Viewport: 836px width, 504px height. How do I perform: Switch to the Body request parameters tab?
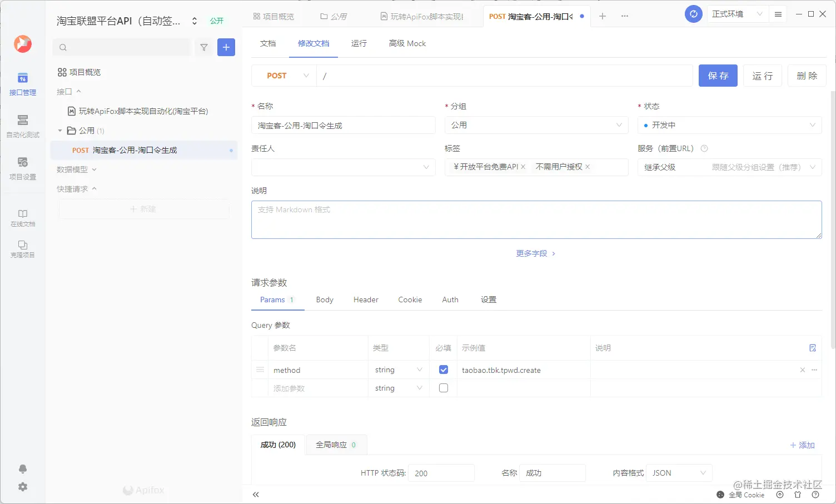click(x=324, y=300)
